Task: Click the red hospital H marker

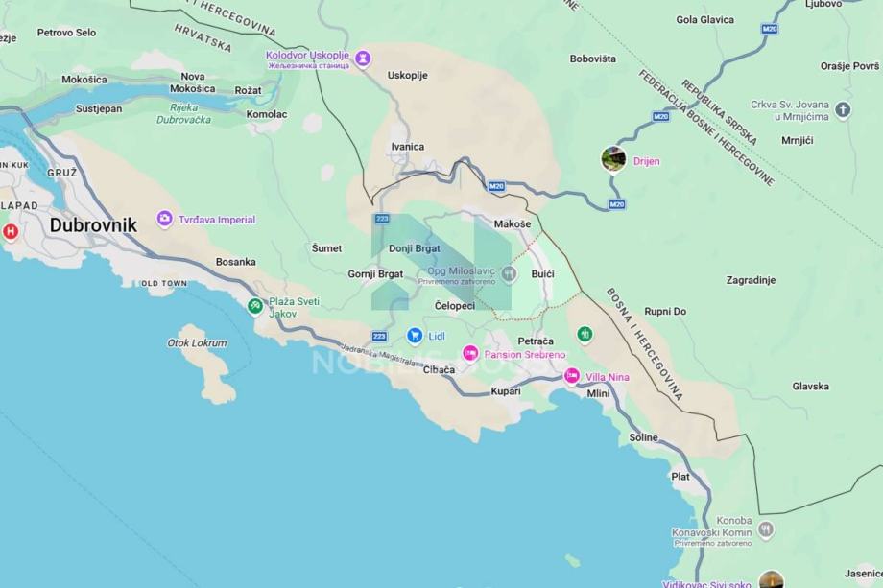Action: [x=11, y=231]
